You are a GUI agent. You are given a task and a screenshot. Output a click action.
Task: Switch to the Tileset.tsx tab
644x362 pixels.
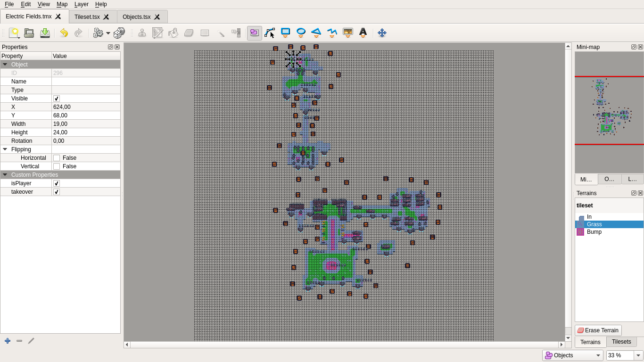pos(87,17)
